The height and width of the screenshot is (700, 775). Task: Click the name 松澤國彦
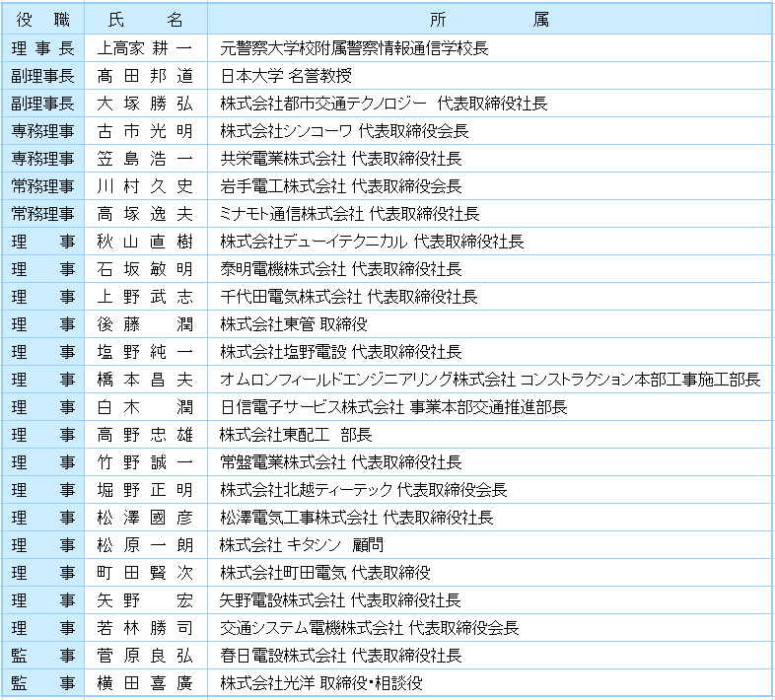click(x=146, y=519)
